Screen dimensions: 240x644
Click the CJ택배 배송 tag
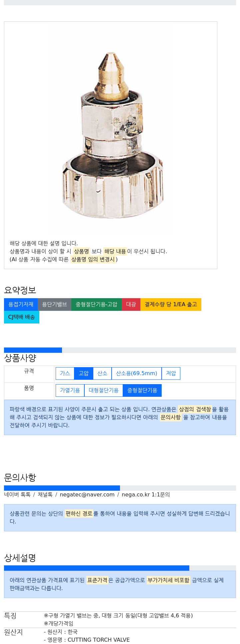[22, 317]
